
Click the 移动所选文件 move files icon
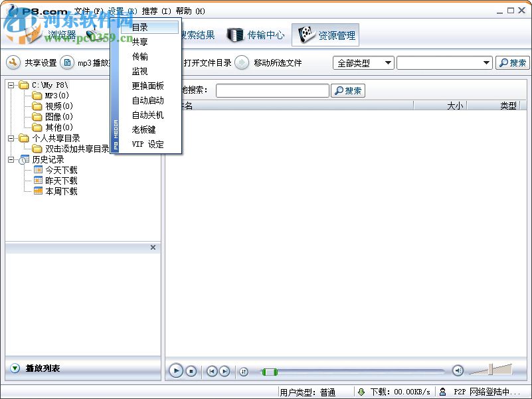click(240, 62)
